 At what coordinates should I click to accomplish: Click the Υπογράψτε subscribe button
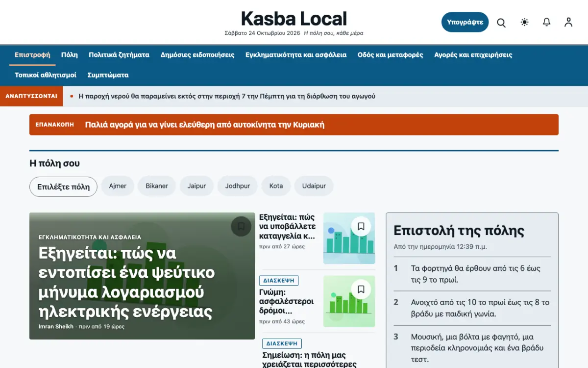465,22
